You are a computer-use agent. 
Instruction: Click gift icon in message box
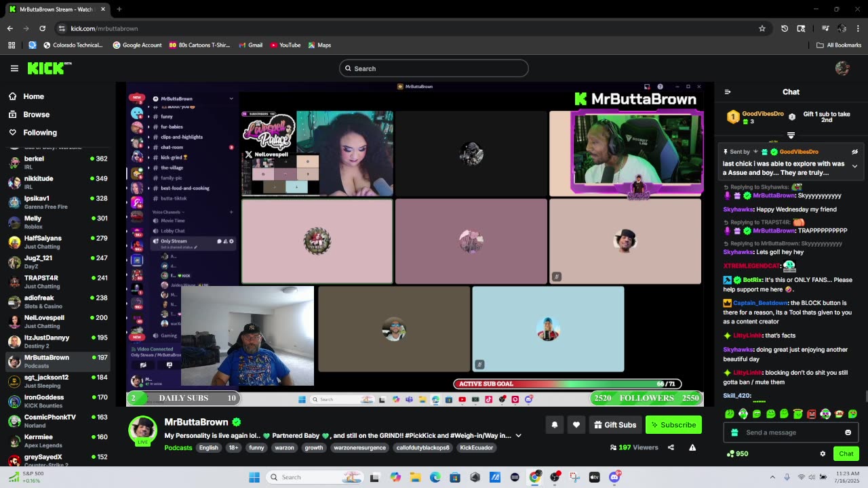click(734, 432)
